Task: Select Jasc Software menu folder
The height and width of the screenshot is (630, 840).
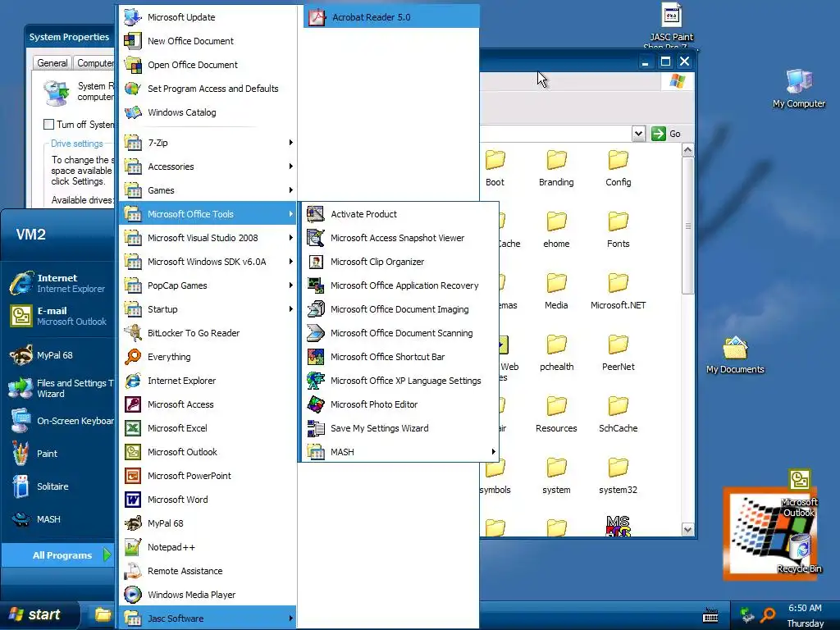Action: (208, 619)
